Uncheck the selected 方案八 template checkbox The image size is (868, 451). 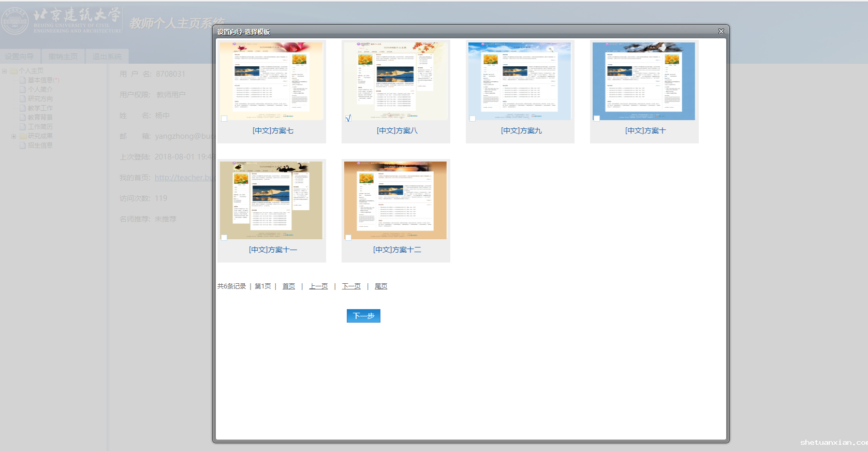tap(348, 119)
